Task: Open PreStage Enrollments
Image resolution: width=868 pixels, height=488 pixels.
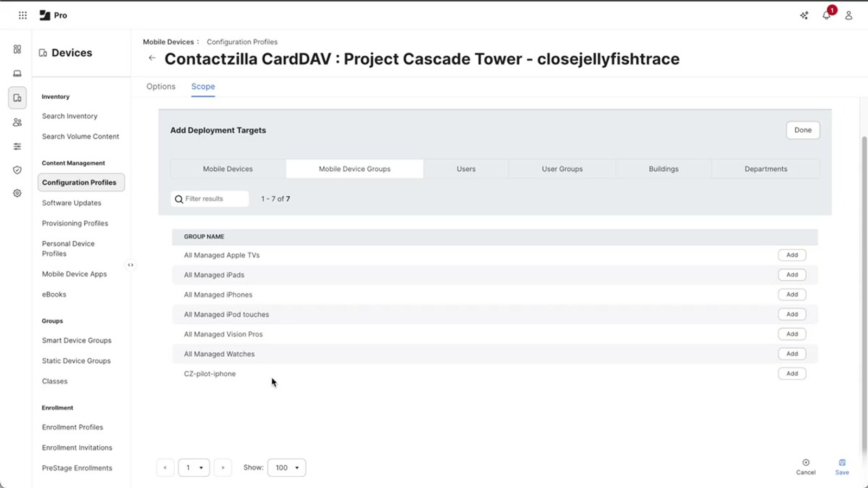Action: 77,468
